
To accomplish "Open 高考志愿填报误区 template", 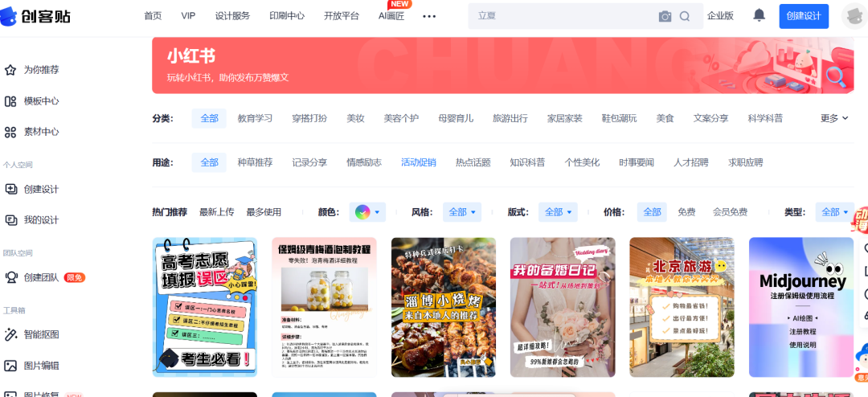I will [x=205, y=307].
